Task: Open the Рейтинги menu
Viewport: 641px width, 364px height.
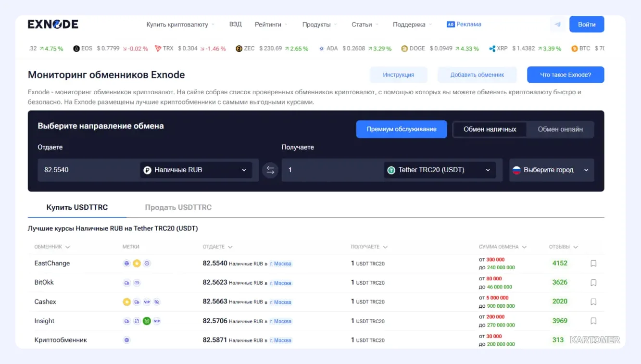Action: 272,25
